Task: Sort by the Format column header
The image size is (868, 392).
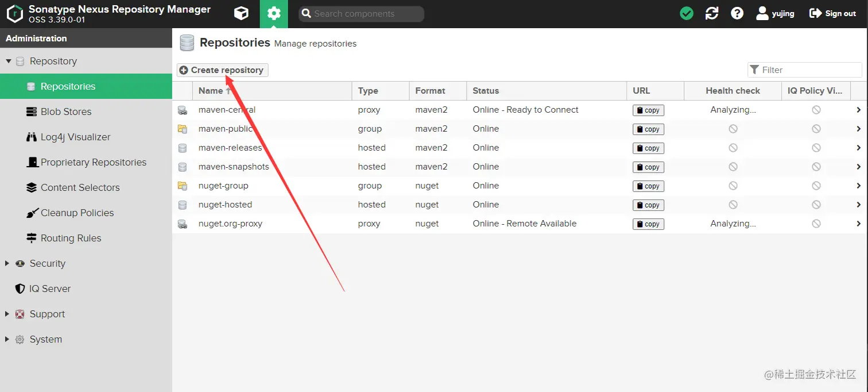Action: pyautogui.click(x=437, y=91)
